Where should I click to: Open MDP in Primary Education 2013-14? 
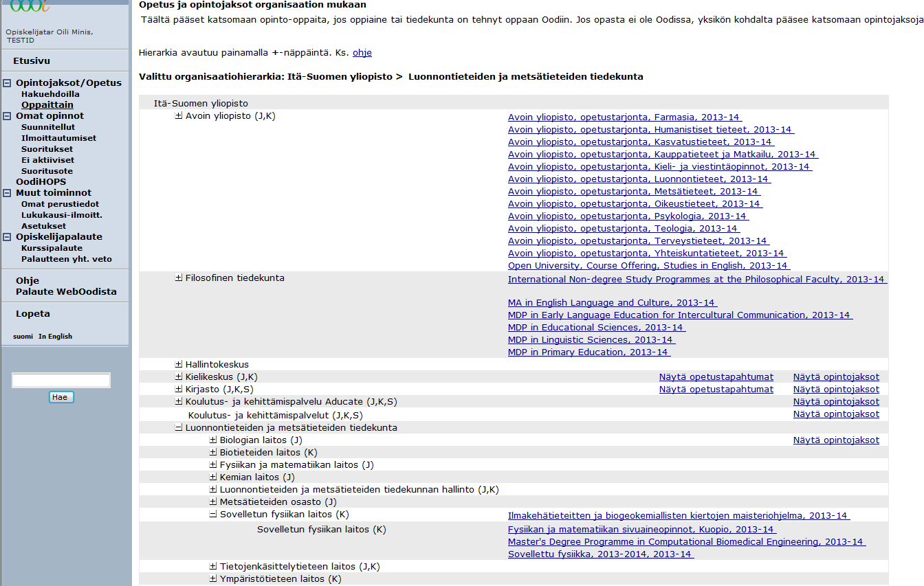point(589,352)
